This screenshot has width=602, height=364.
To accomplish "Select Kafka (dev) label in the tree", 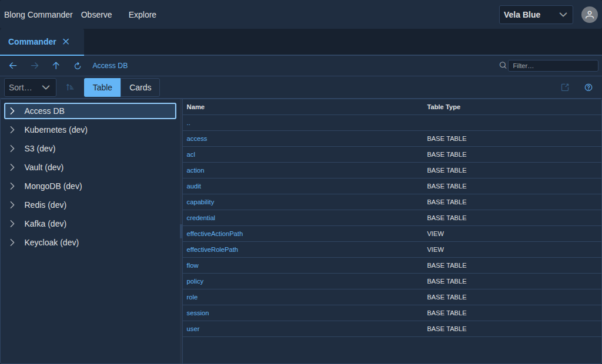I will [45, 224].
